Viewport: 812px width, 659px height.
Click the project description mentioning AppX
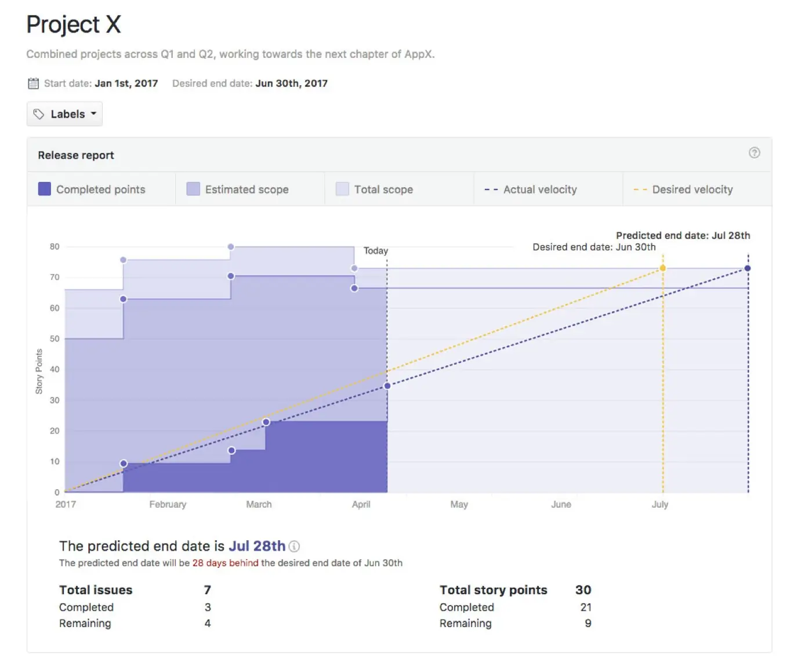(230, 54)
